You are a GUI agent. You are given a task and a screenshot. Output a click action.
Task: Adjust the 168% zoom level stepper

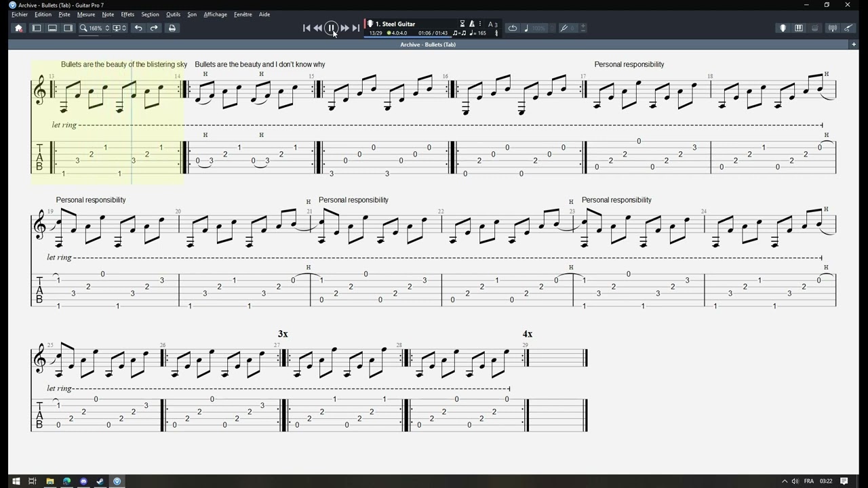[x=107, y=28]
